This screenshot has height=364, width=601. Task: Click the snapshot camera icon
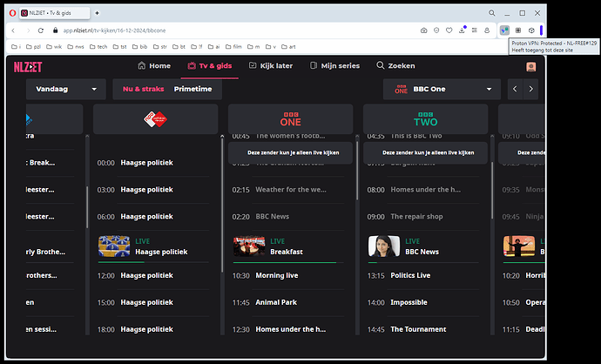pyautogui.click(x=423, y=30)
